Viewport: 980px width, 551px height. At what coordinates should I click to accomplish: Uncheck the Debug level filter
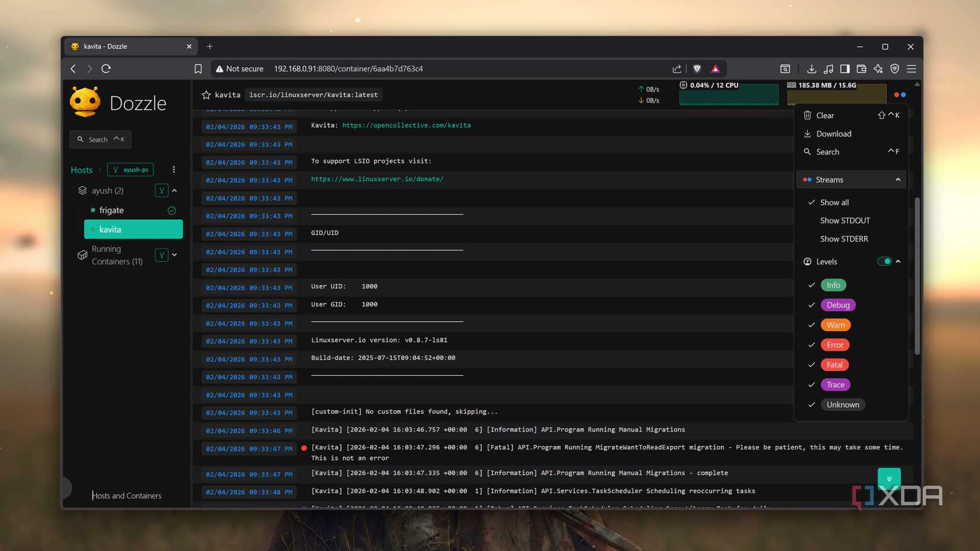(838, 305)
